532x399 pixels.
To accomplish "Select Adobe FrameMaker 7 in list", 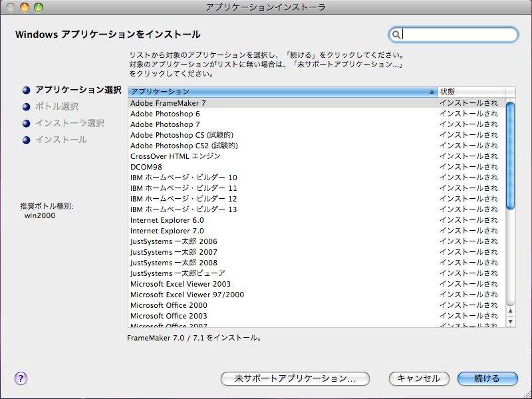I will 168,103.
